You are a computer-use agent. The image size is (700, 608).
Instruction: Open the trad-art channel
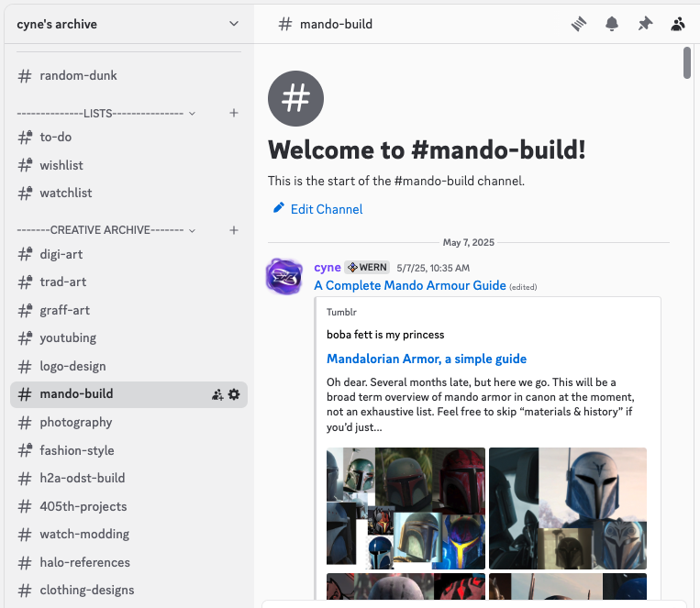pyautogui.click(x=128, y=282)
